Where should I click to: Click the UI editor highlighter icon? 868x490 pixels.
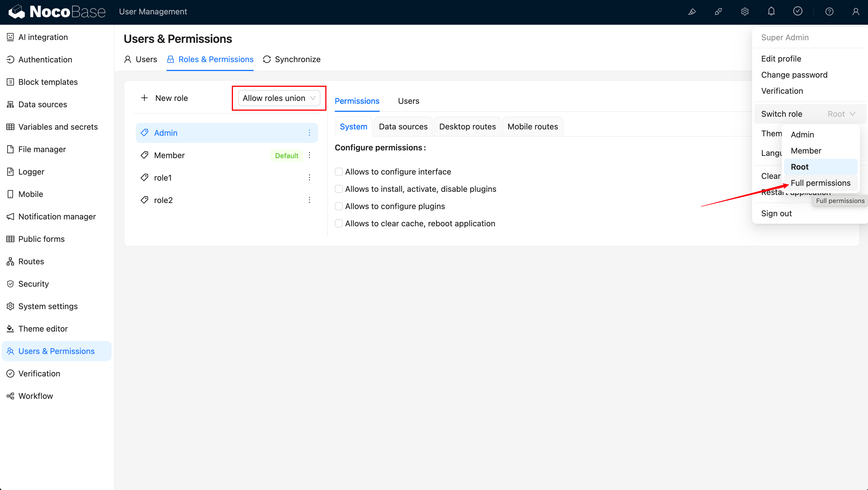[692, 12]
